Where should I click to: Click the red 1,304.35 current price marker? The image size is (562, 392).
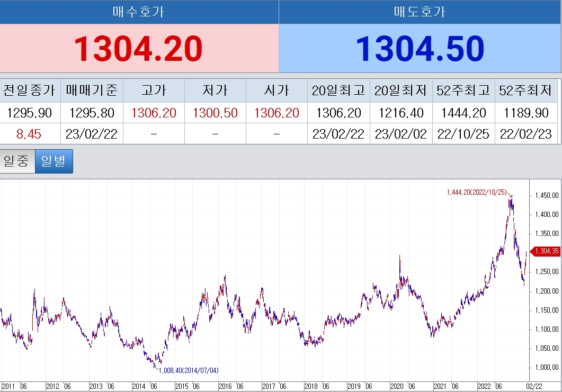point(545,251)
